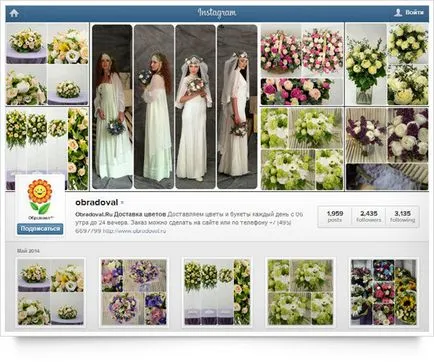This screenshot has width=434, height=362.
Task: Open the post thumbnail with purple and pink bouquets
Action: [134, 293]
